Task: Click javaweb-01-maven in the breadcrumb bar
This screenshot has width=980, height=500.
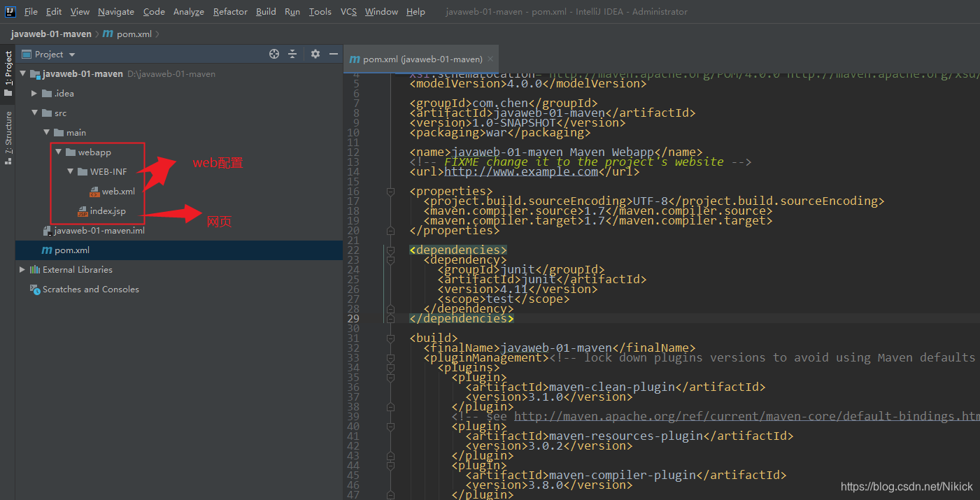Action: 51,34
